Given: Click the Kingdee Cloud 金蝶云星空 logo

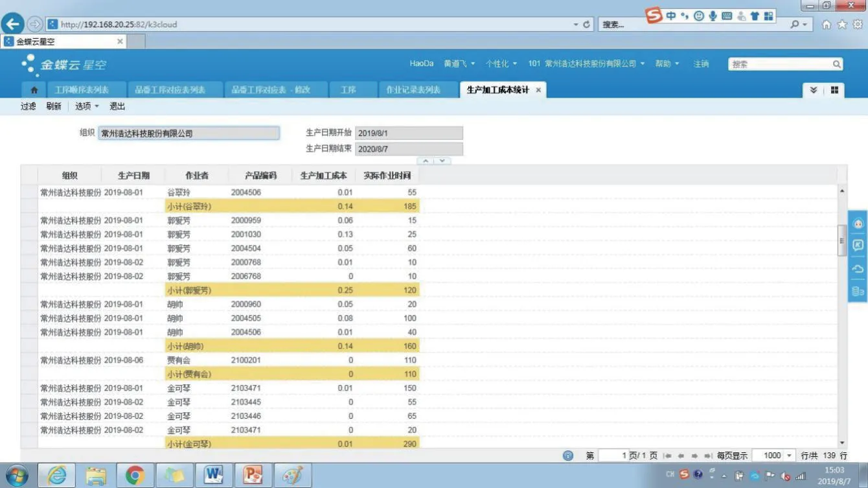Looking at the screenshot, I should pos(63,64).
